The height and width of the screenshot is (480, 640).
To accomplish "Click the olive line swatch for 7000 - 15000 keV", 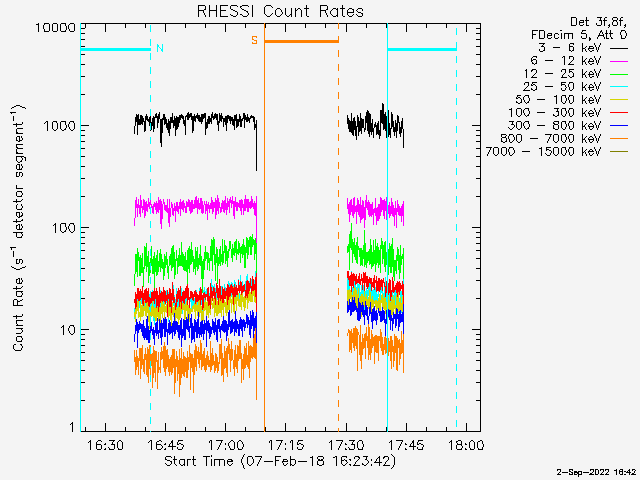I will 619,152.
